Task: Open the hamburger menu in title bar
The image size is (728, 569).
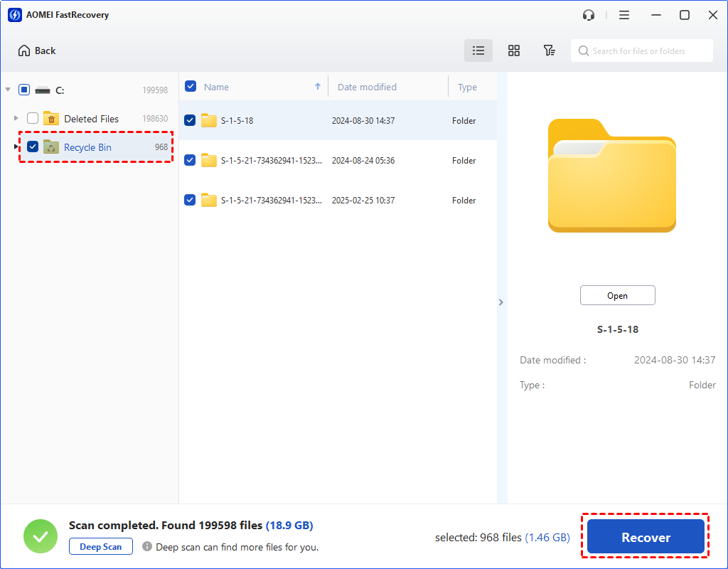Action: point(623,15)
